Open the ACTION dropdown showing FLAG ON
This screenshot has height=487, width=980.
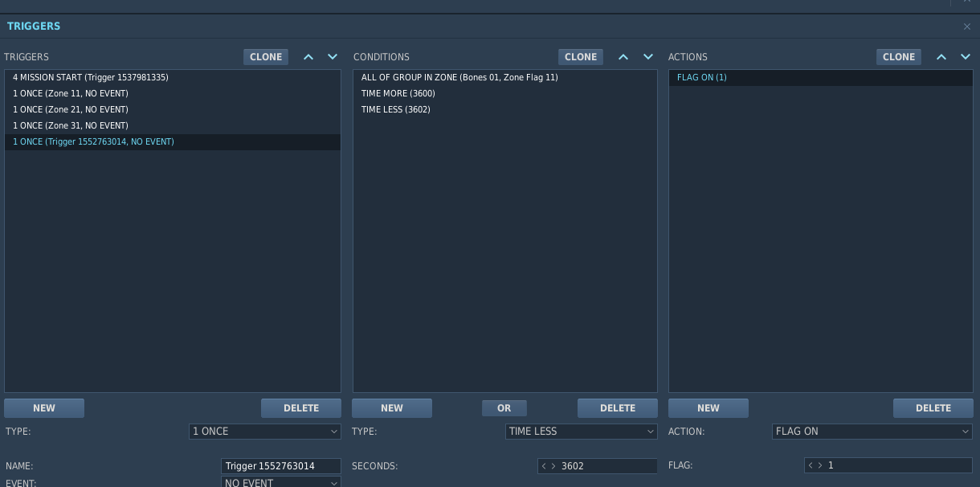coord(872,432)
